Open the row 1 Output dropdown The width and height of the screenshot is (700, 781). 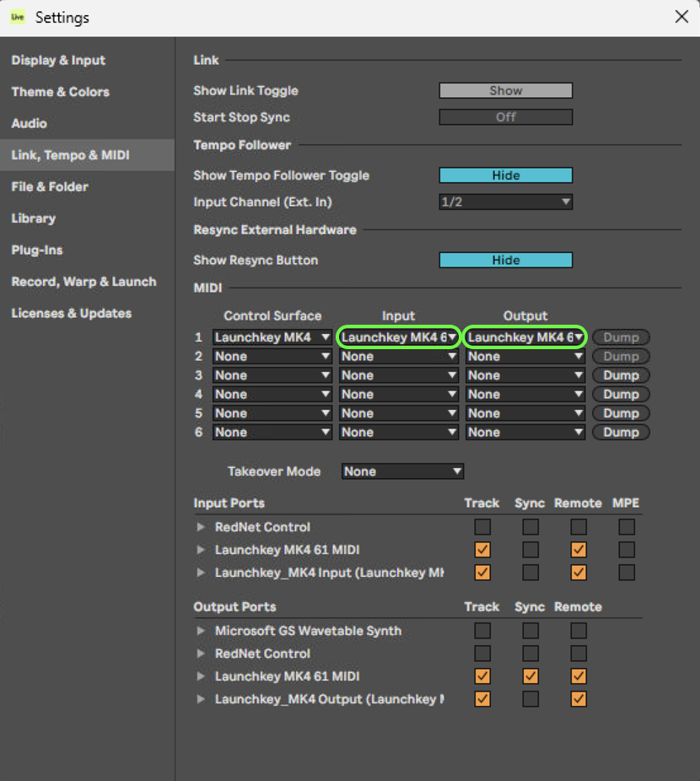pos(525,337)
